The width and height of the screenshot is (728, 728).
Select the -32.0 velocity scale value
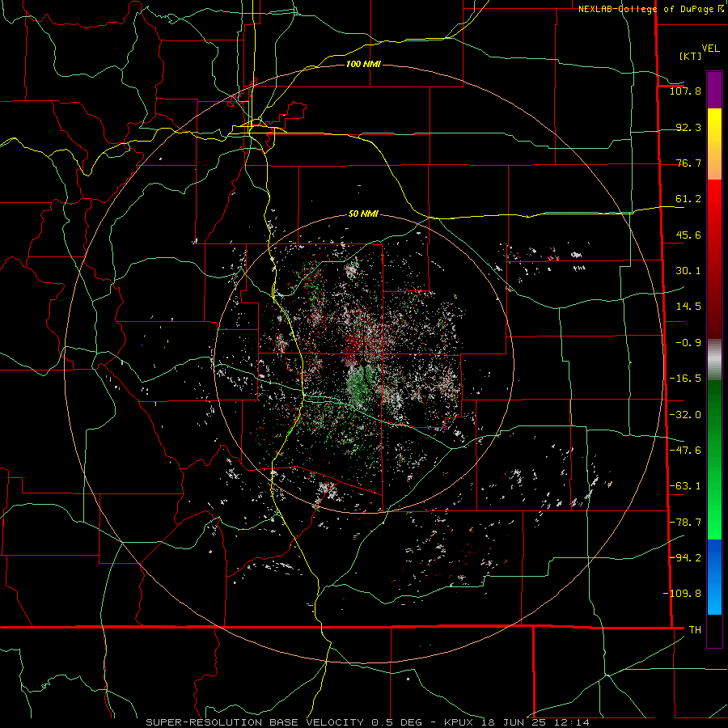[x=685, y=415]
